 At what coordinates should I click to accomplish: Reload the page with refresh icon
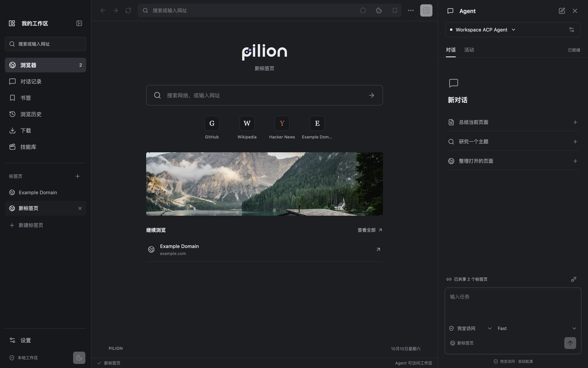click(x=128, y=10)
